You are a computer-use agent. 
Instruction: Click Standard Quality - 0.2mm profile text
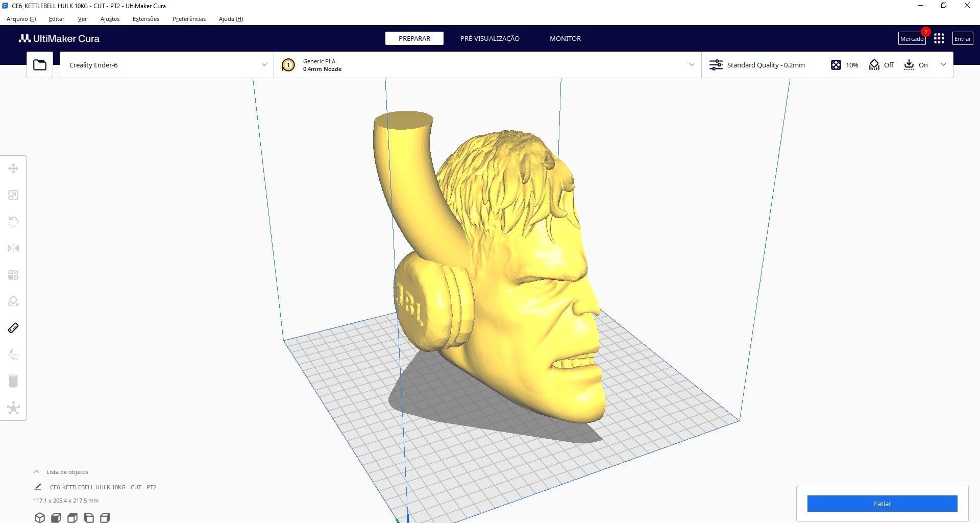(x=766, y=65)
